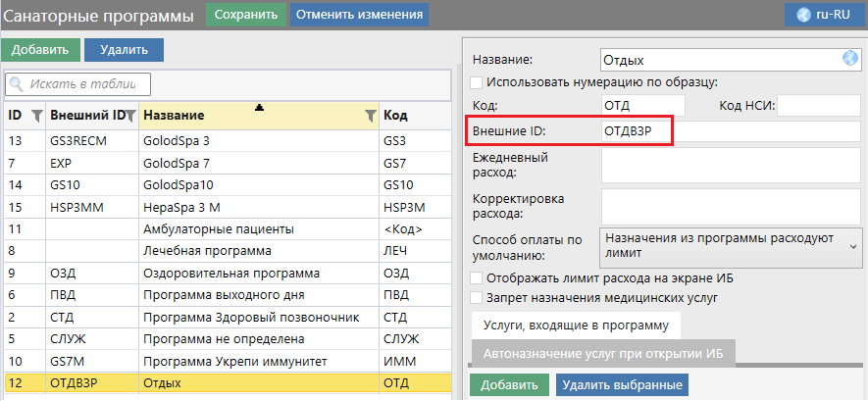Open filter for Внешний ID column
868x401 pixels.
(130, 116)
